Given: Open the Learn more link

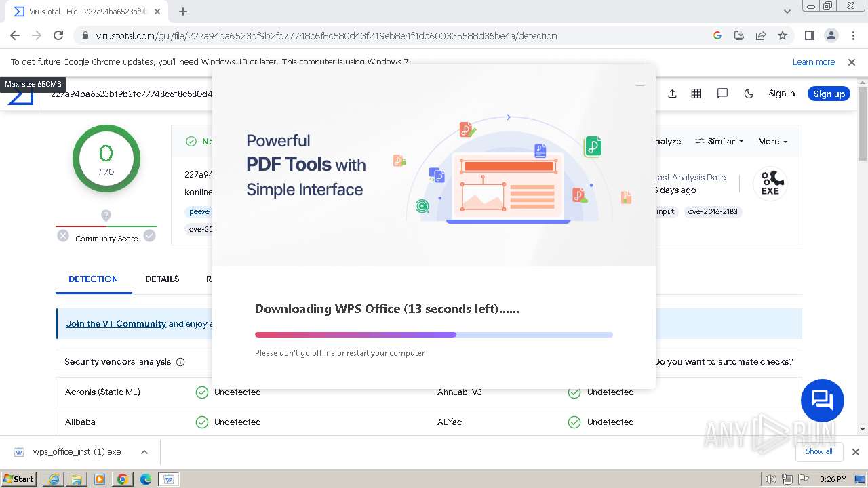Looking at the screenshot, I should (814, 62).
